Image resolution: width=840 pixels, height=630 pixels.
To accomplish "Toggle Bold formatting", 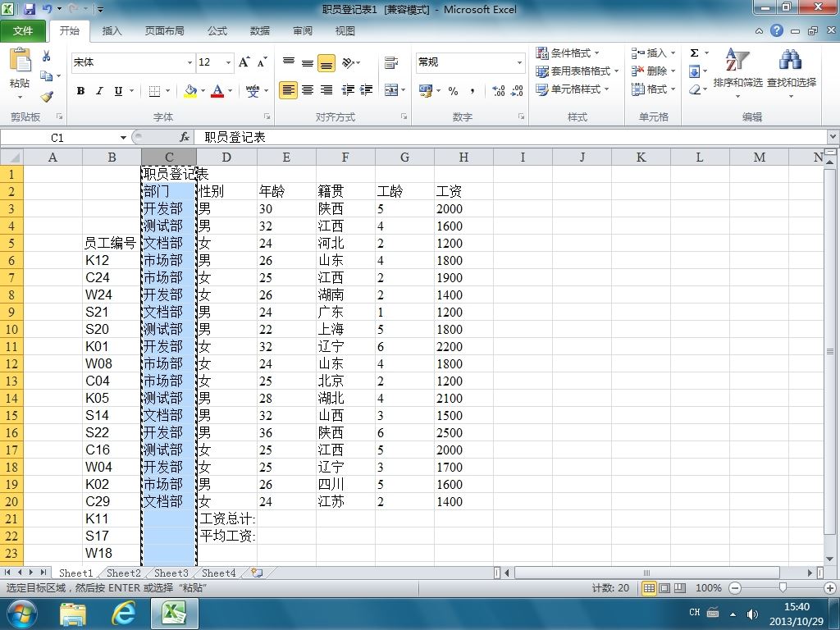I will (80, 91).
